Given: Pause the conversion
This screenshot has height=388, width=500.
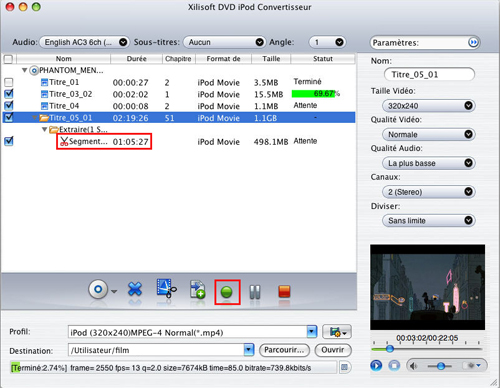Looking at the screenshot, I should (255, 292).
